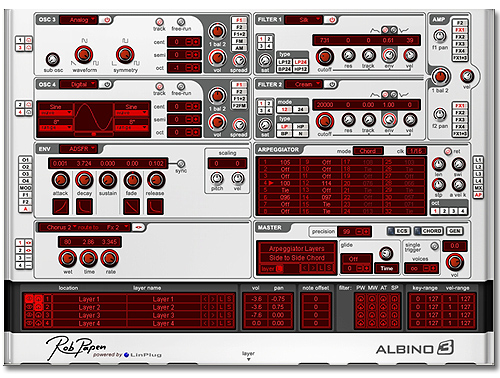The height and width of the screenshot is (378, 500).
Task: Toggle the Chorus 2 effect bypass icon
Action: [139, 227]
